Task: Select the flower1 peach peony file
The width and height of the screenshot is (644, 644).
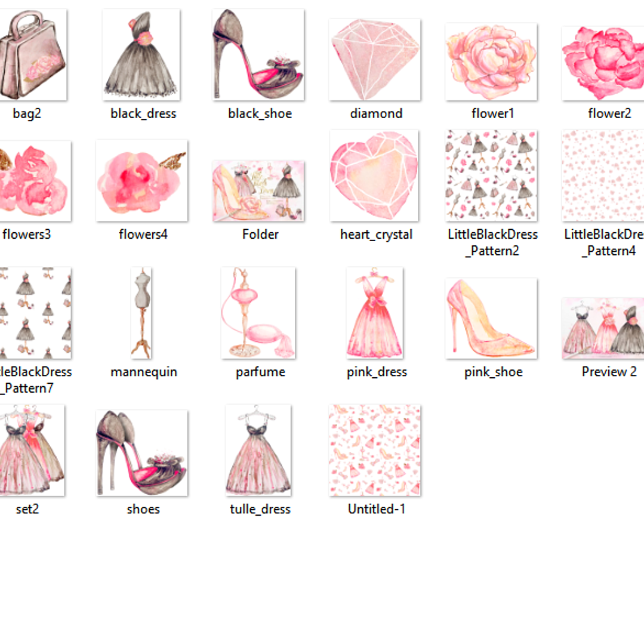Action: [491, 62]
